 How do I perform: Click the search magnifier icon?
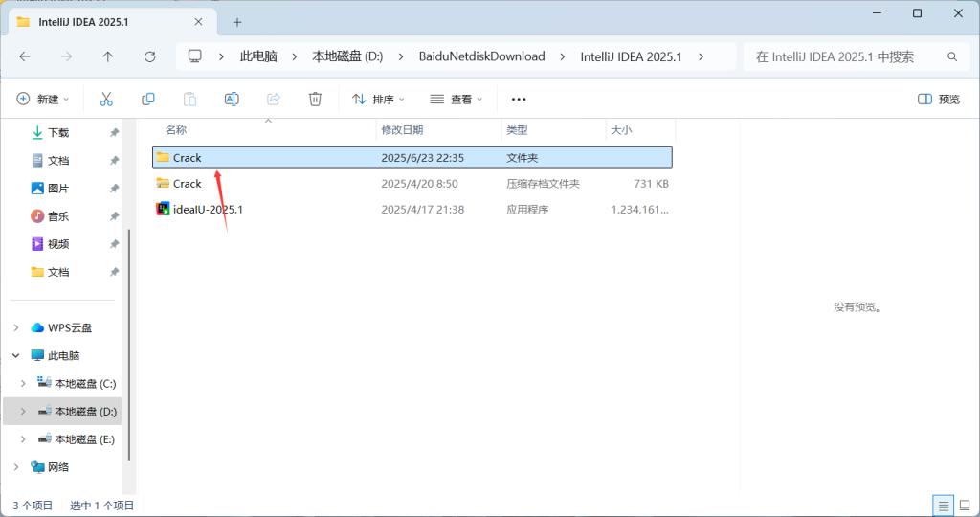(952, 56)
